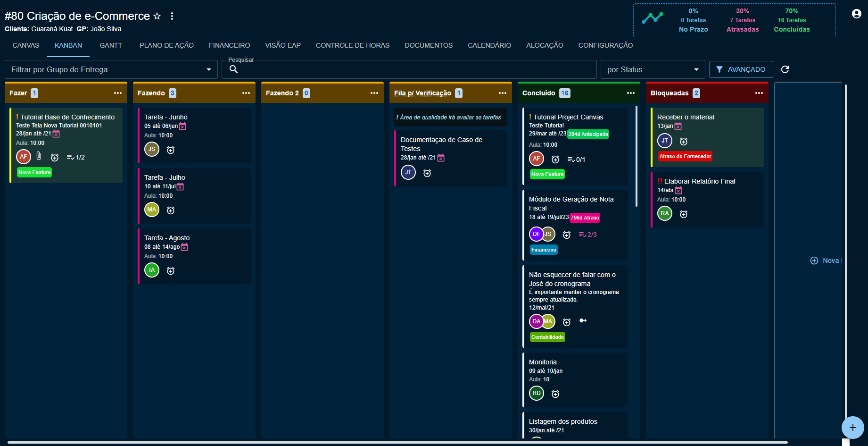Click the AVANÇADO filter button
This screenshot has width=868, height=446.
tap(741, 69)
